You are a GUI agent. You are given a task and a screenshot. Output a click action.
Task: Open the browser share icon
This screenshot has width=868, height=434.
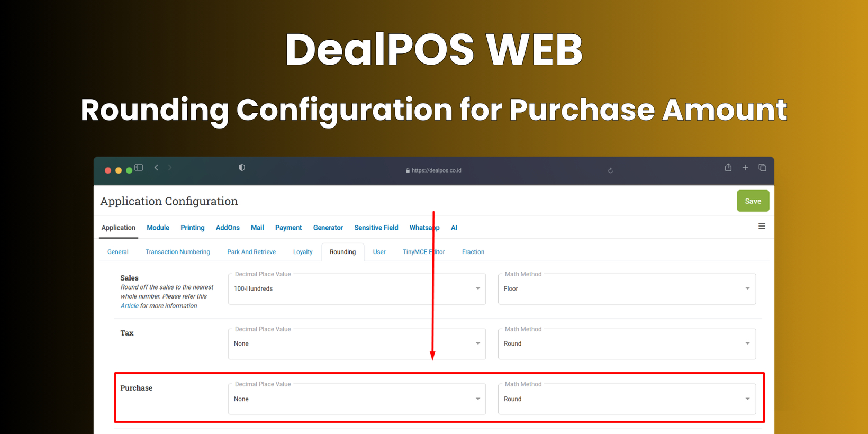[x=728, y=167]
